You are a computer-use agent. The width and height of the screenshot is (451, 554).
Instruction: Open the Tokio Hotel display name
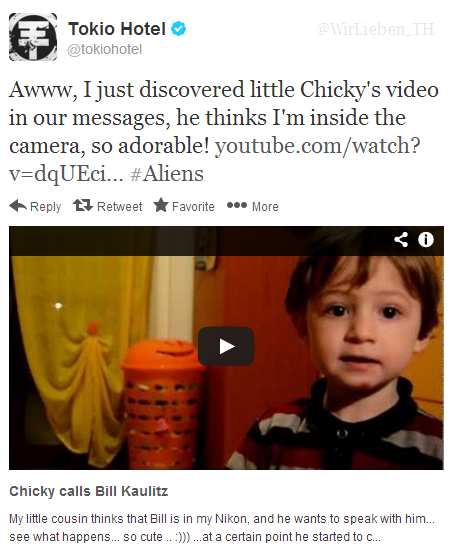point(117,29)
